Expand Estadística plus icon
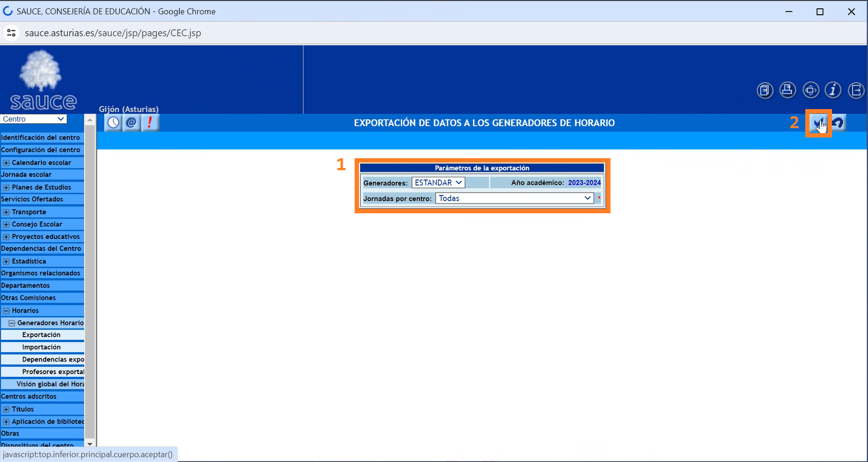Screen dimensions: 868x462 click(6, 261)
